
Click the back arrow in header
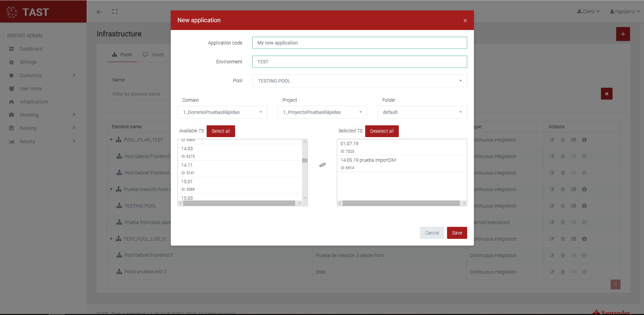pos(99,12)
